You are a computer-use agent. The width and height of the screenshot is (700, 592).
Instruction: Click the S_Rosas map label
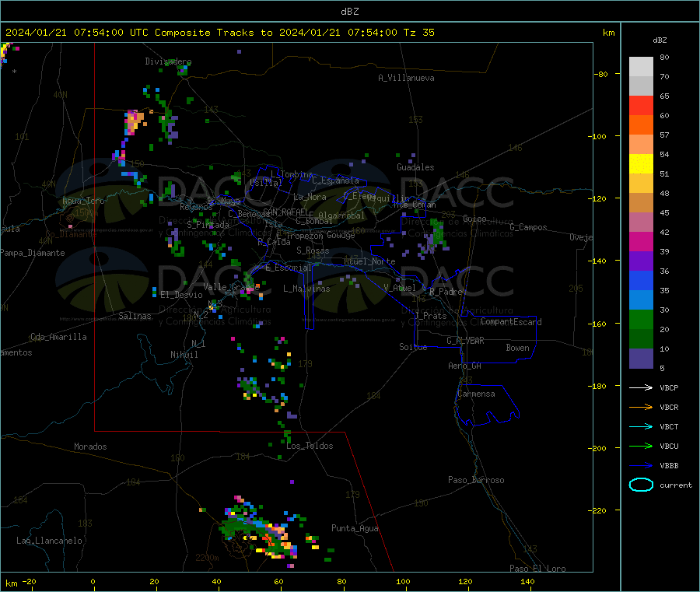313,250
